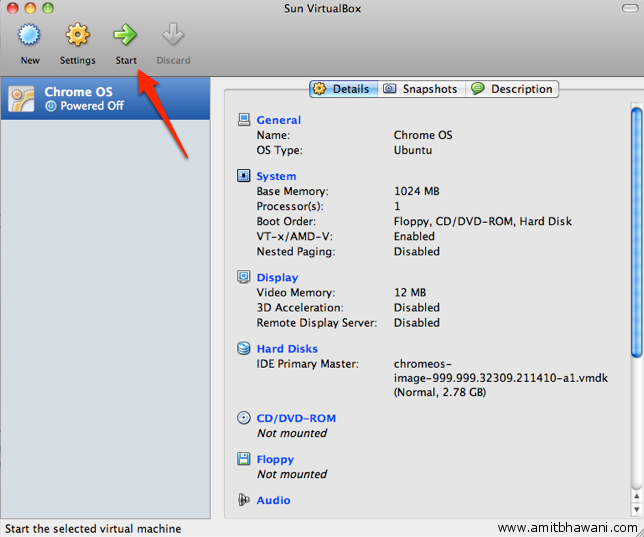Click the 'Enabled' VT-x/AMD-V value

tap(414, 236)
